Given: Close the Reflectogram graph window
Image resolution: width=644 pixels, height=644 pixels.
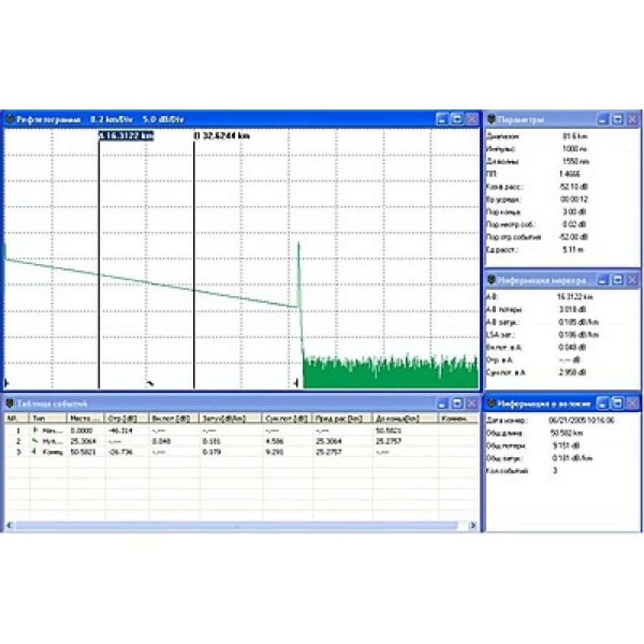Looking at the screenshot, I should click(x=472, y=119).
